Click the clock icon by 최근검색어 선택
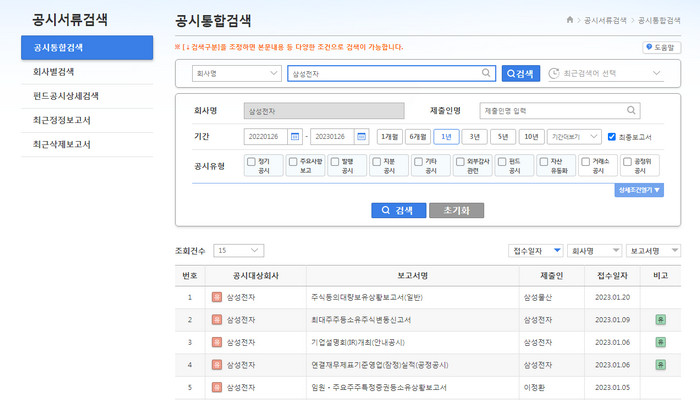Screen dimensions: 700x400 [554, 74]
